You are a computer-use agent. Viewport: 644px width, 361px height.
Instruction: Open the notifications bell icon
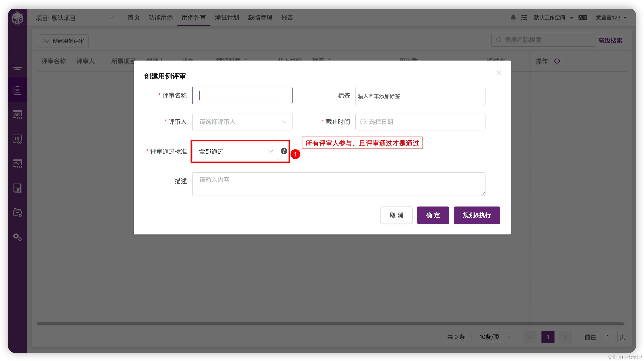click(x=513, y=17)
